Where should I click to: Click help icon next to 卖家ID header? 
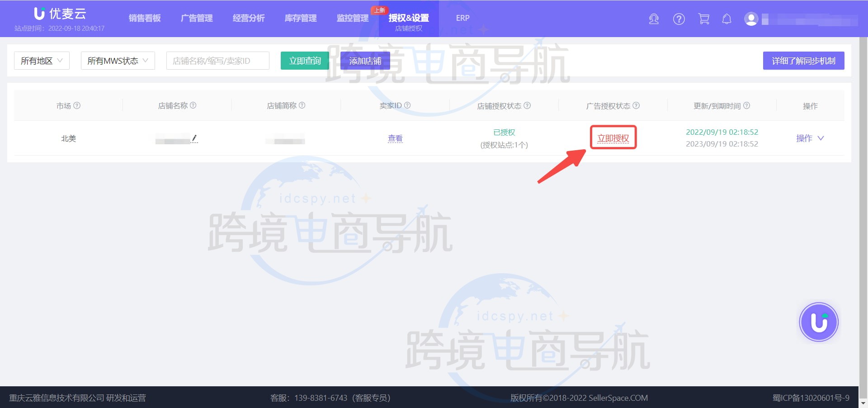407,105
